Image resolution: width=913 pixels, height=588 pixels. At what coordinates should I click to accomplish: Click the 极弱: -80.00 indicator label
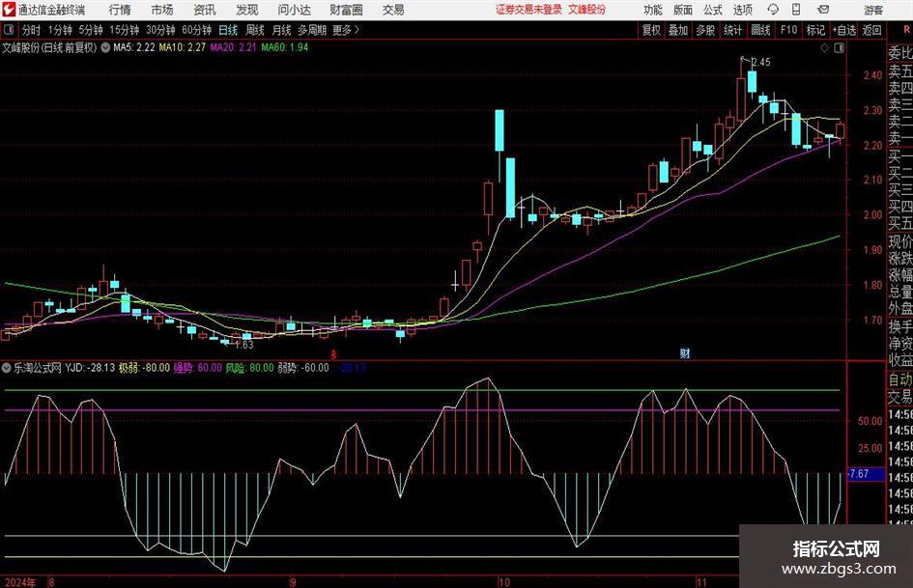[144, 368]
